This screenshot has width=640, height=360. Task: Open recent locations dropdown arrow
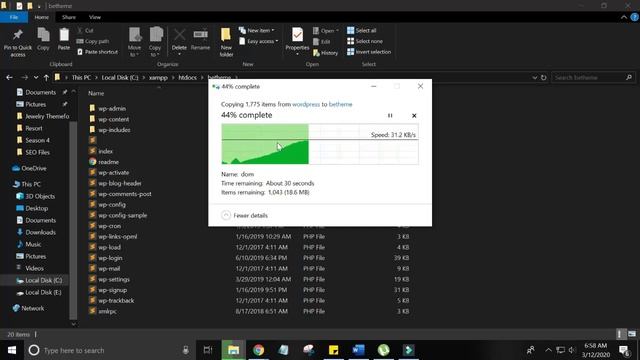pyautogui.click(x=36, y=78)
